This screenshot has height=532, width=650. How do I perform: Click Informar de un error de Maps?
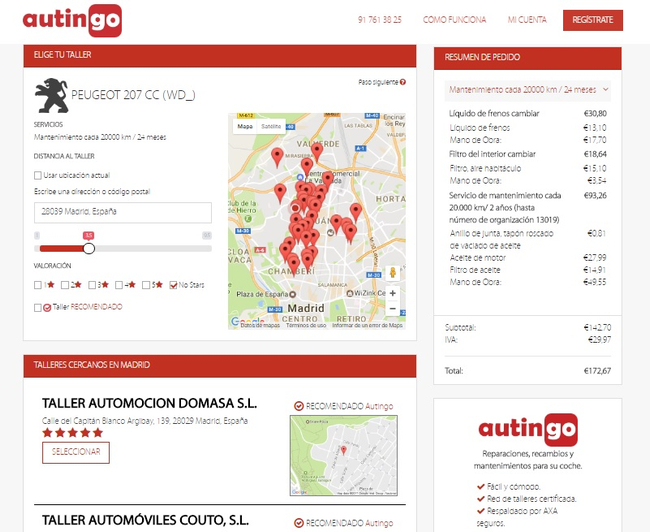[367, 326]
